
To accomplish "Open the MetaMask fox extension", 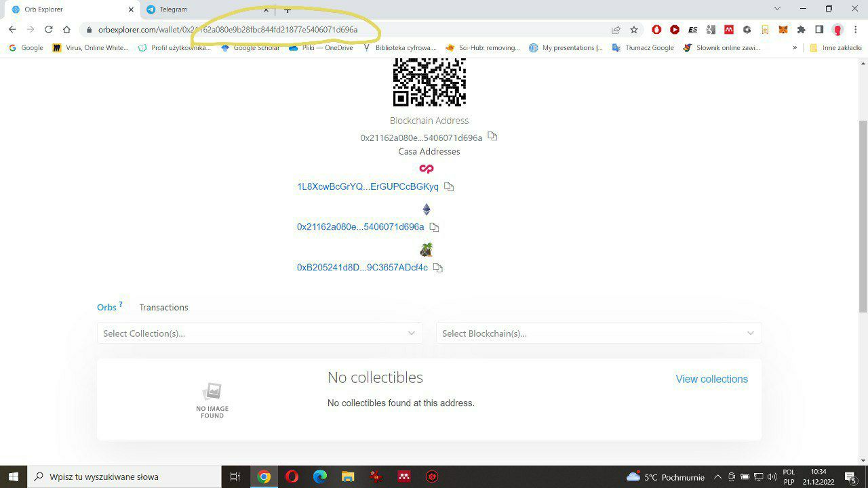I will point(783,30).
